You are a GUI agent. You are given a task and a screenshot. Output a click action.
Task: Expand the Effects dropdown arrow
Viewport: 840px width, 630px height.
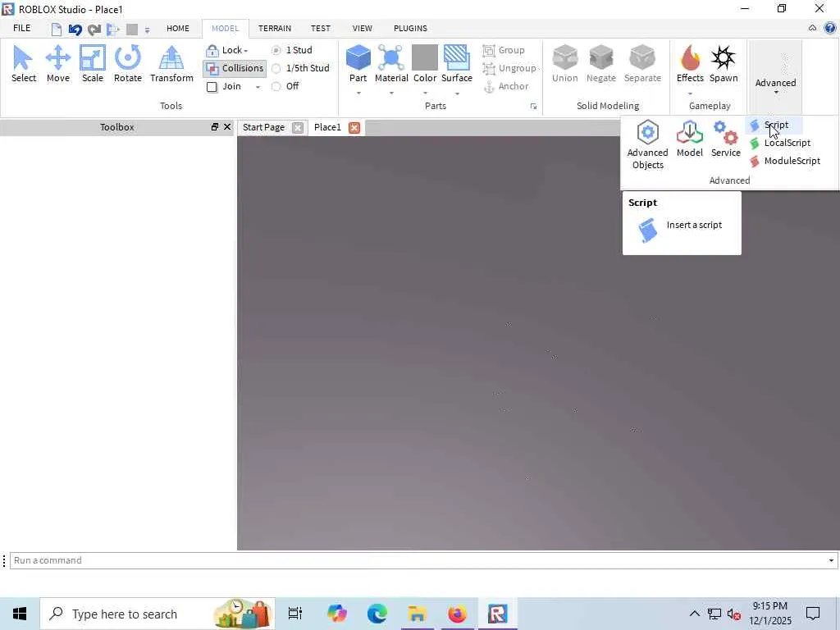[x=690, y=94]
